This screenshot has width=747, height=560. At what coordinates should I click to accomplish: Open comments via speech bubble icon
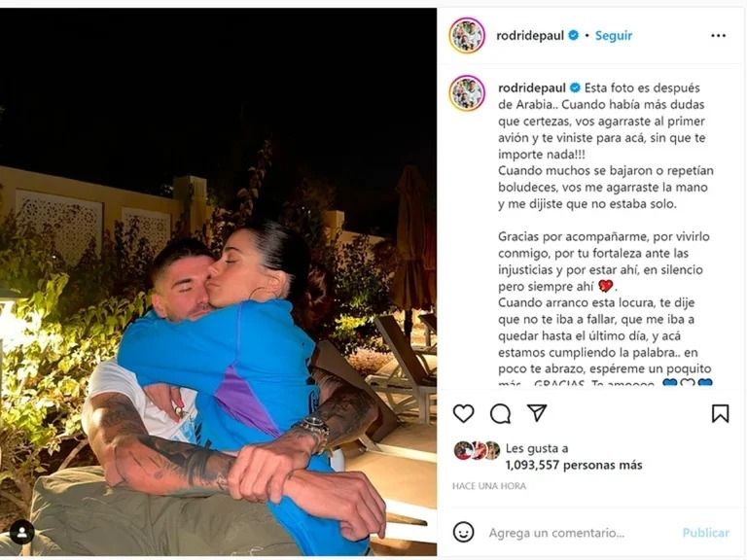pos(500,414)
